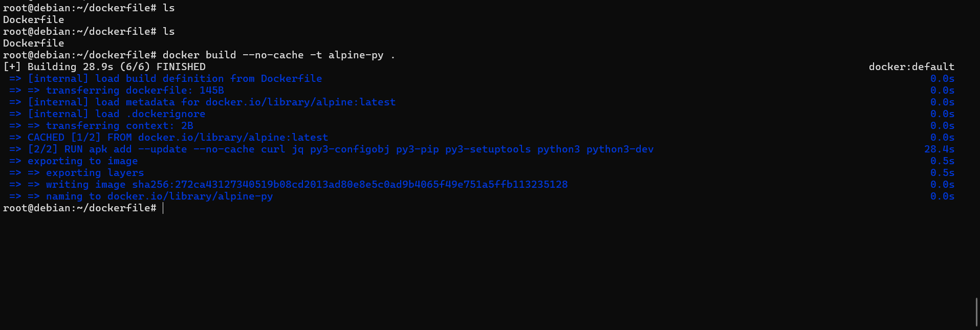980x330 pixels.
Task: Click the "docker:default" builder label
Action: [x=911, y=67]
